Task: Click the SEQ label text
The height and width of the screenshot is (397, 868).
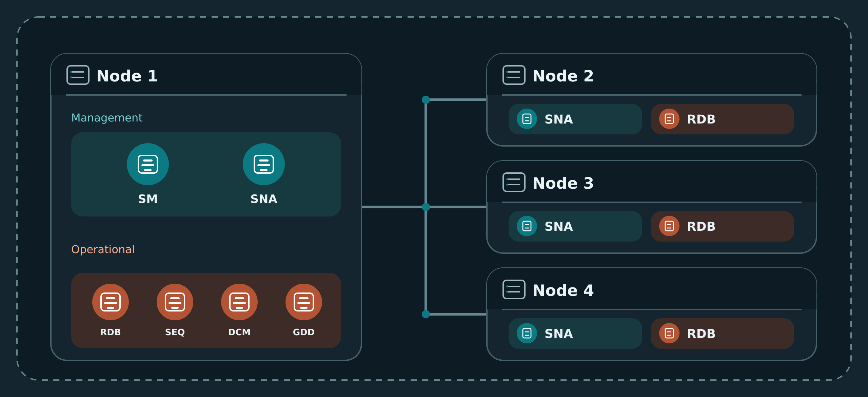Action: pos(175,332)
